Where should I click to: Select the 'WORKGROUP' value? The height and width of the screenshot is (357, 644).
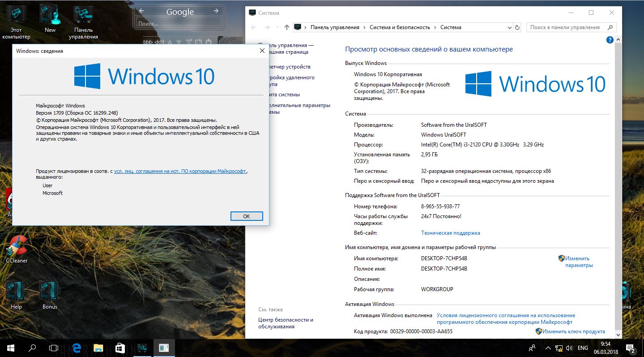tap(437, 289)
